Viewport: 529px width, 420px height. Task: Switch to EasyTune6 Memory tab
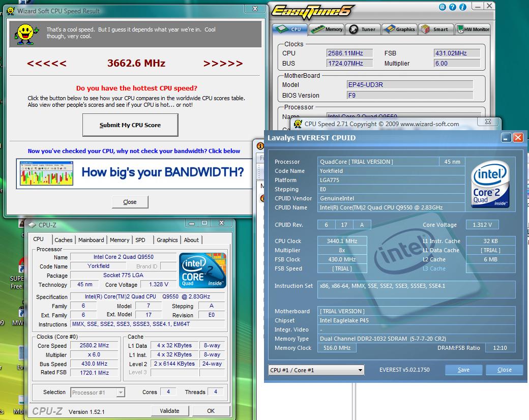(x=326, y=29)
